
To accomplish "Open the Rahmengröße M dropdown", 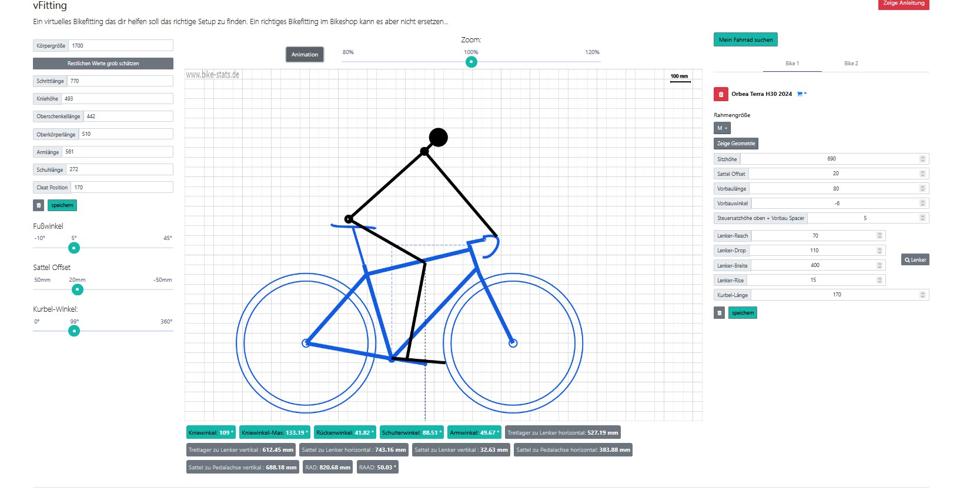I will [x=722, y=128].
